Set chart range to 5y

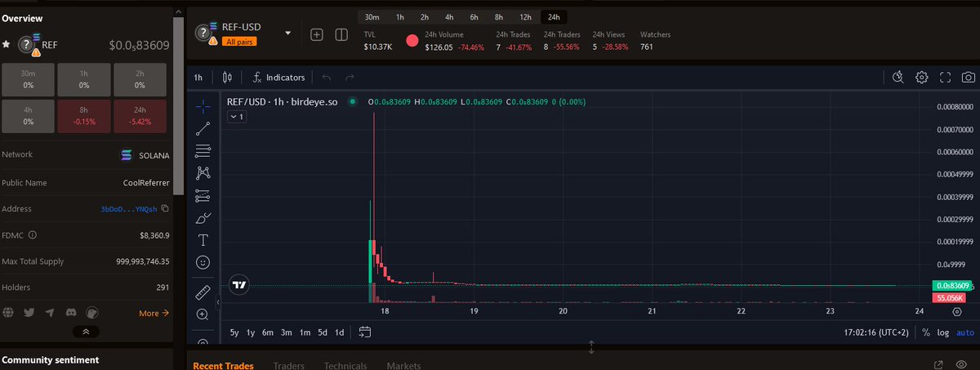pos(235,332)
